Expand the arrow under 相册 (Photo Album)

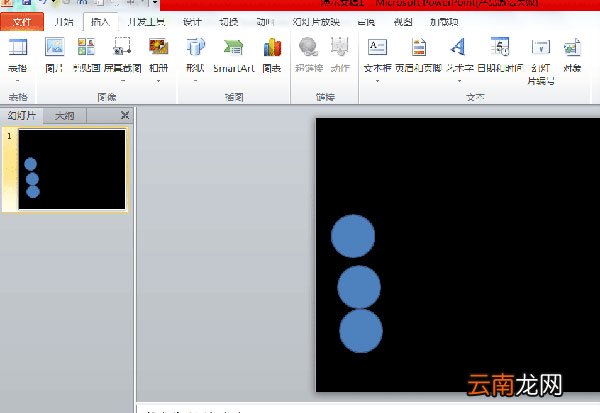click(158, 81)
